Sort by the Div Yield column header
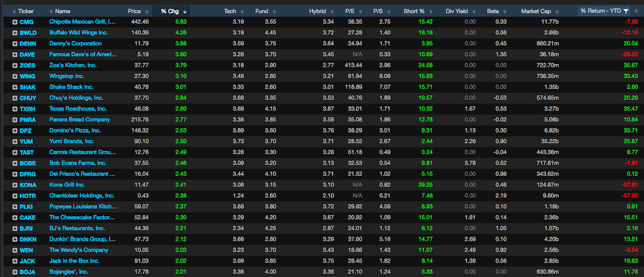This screenshot has height=277, width=644. (x=457, y=11)
